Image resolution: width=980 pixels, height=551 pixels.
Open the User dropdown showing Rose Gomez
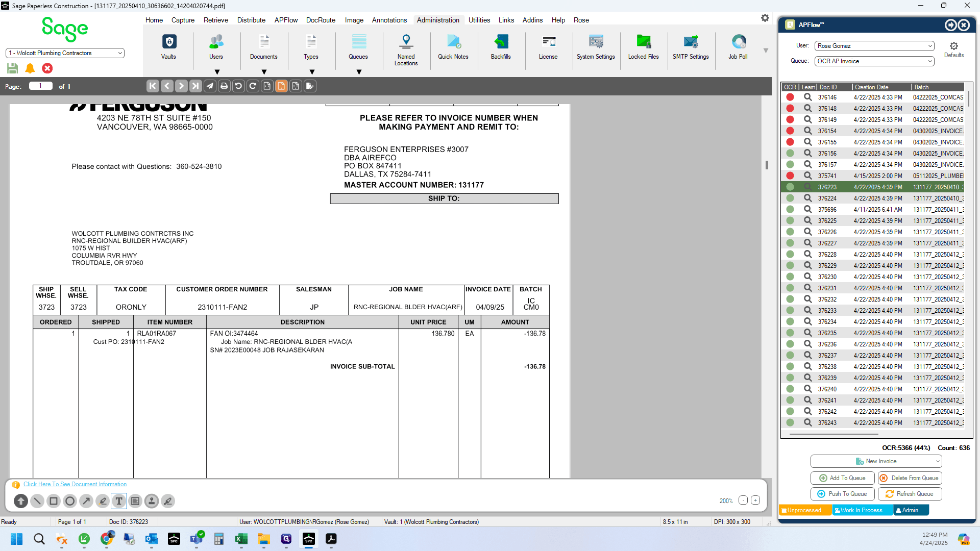coord(874,46)
